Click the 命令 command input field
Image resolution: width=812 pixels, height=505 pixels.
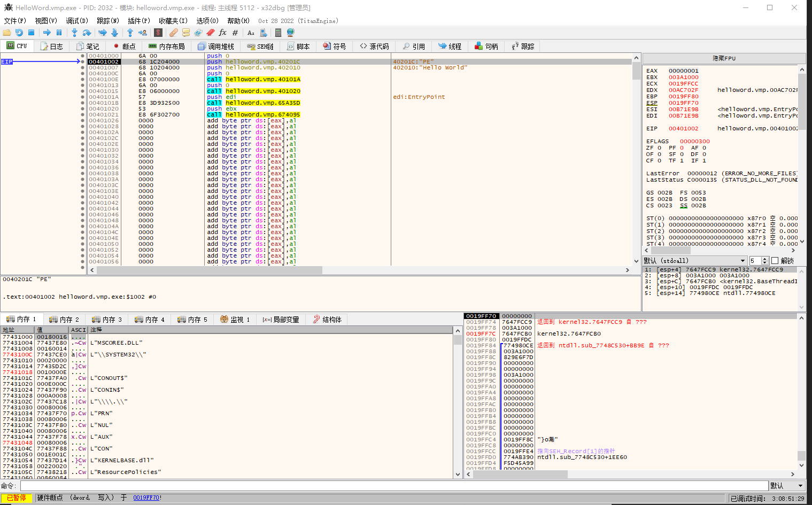(394, 486)
